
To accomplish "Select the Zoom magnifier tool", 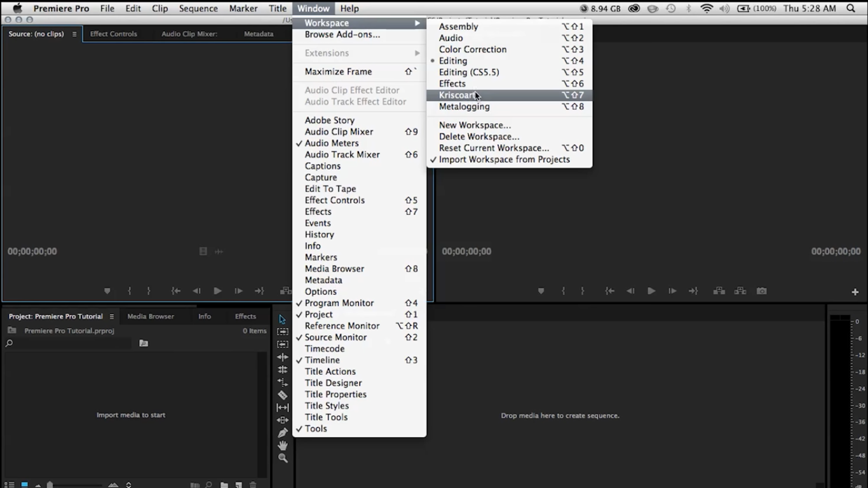I will click(x=283, y=458).
